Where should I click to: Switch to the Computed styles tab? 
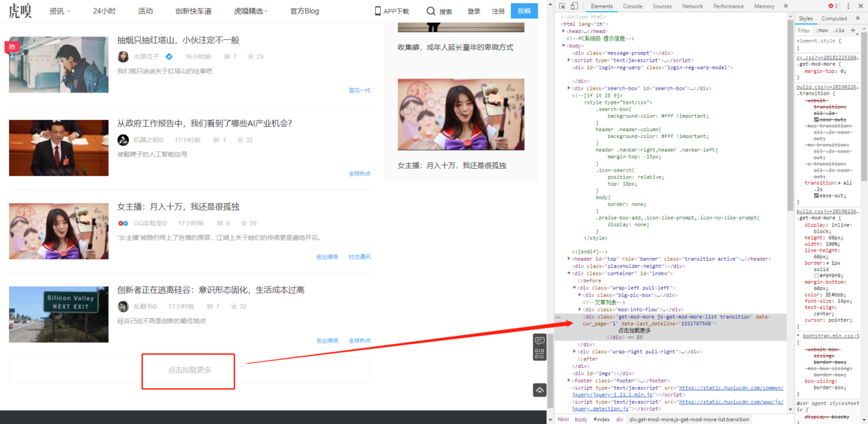tap(834, 19)
